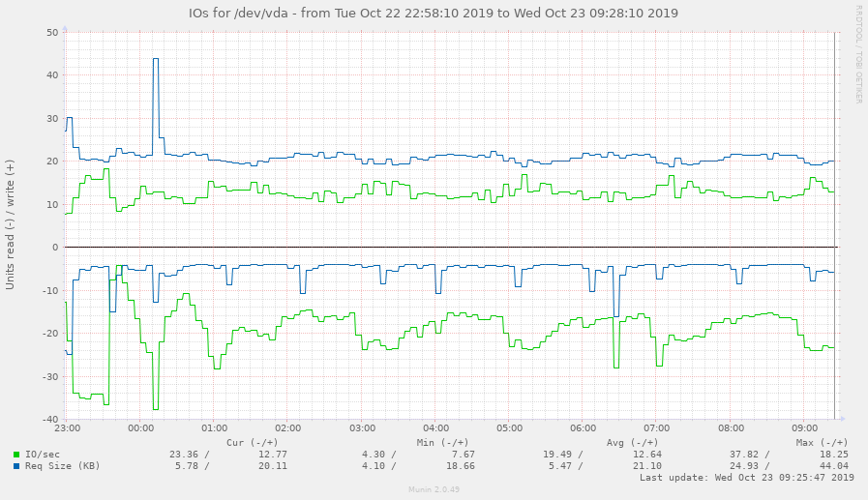Click the Munin 2.0.49 version text
The width and height of the screenshot is (868, 500).
point(434,489)
